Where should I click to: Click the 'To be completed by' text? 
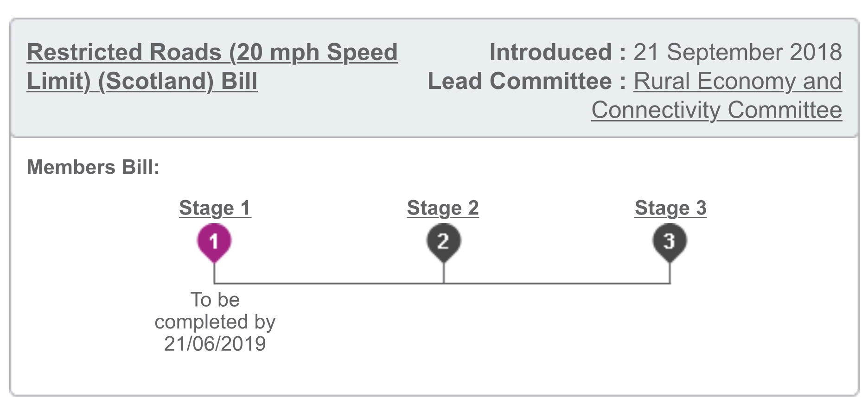pos(215,311)
